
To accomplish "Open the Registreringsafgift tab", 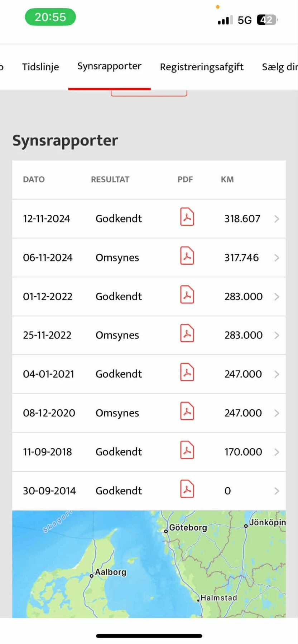I will 202,67.
